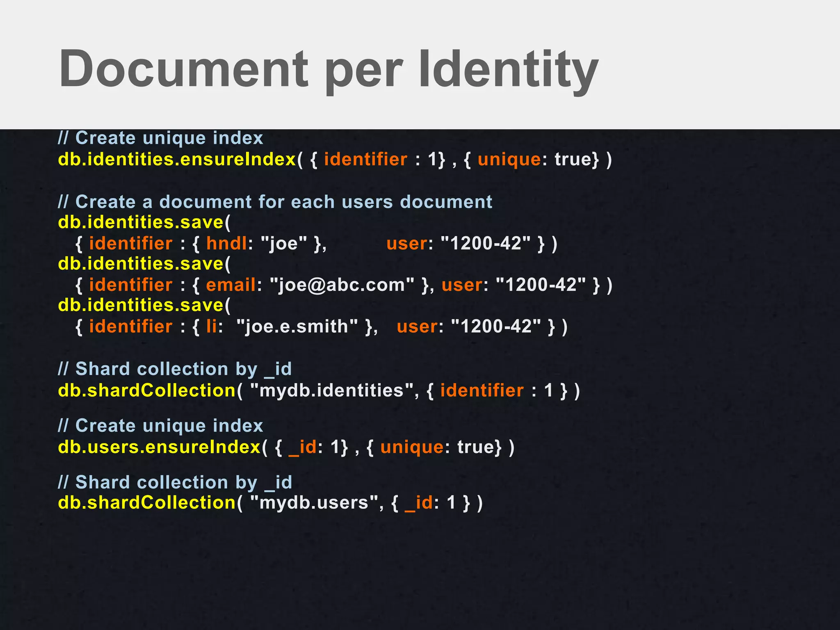The height and width of the screenshot is (630, 840).
Task: Click the first '// Shard collection by _id' comment
Action: pyautogui.click(x=175, y=369)
